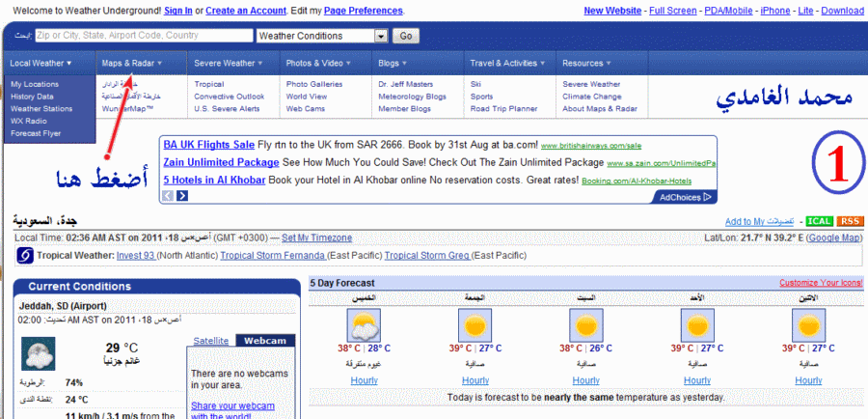This screenshot has height=419, width=868.
Task: Click Friday's sunny forecast icon
Action: coord(475,325)
